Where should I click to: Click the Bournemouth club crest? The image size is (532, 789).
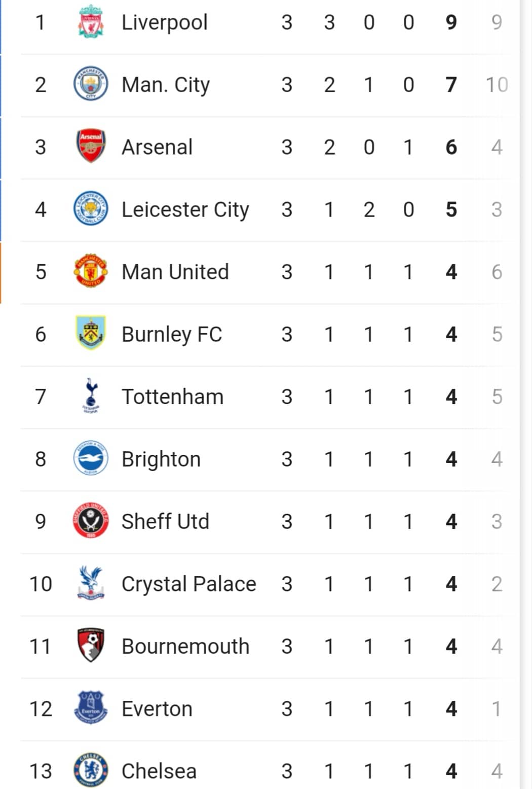[91, 645]
